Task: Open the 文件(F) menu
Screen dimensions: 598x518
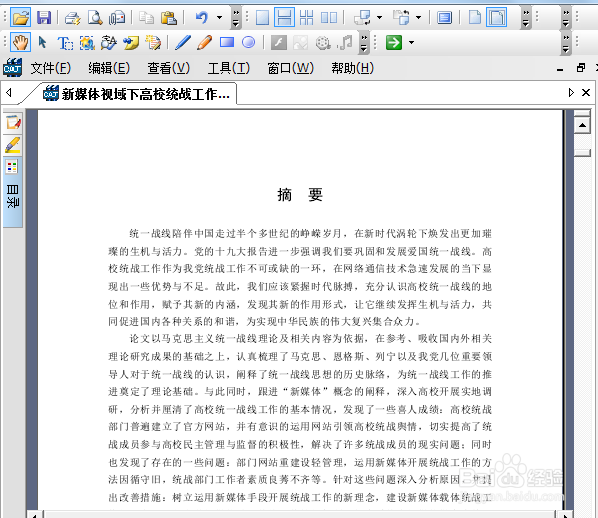Action: [x=51, y=69]
